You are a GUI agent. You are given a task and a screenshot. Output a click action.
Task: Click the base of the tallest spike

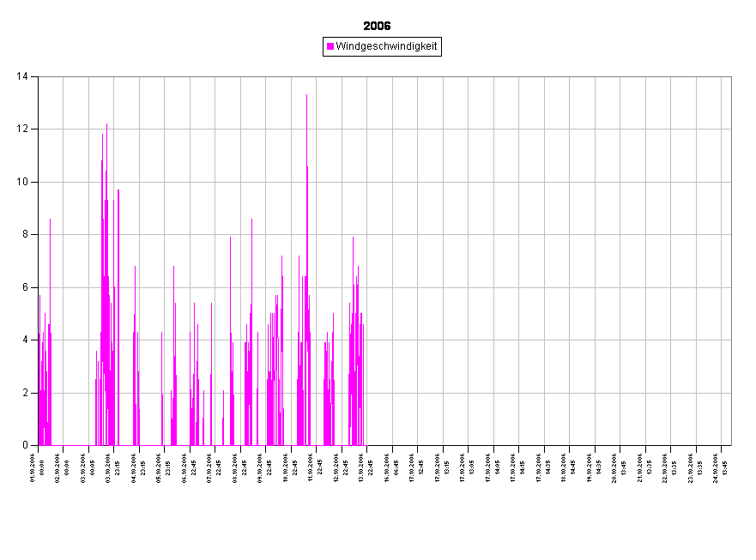pos(306,442)
